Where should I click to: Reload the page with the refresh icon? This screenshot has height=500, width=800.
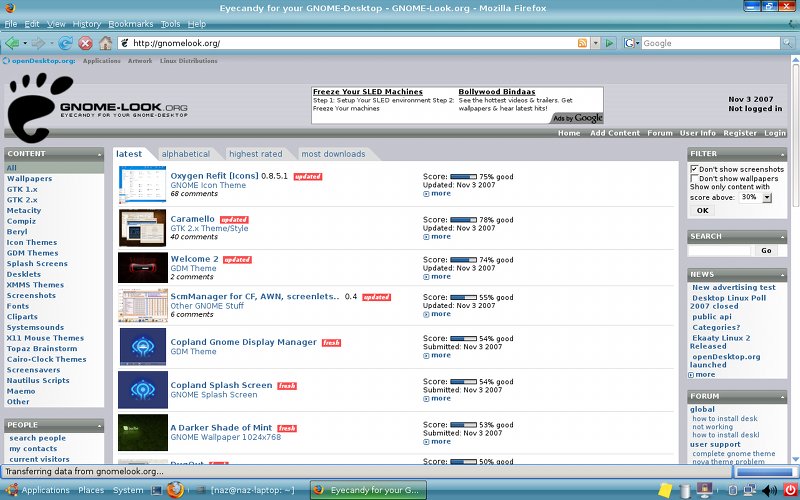pos(65,43)
